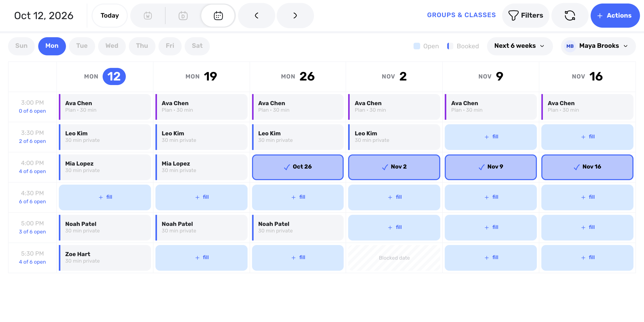Screen dimensions: 644x322
Task: Select the Sat day tab
Action: point(197,46)
